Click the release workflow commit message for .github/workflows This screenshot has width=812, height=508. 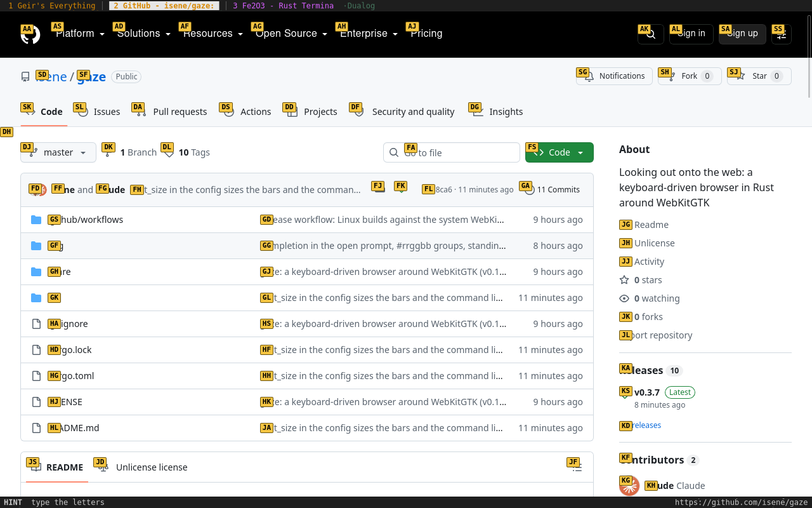click(x=383, y=220)
